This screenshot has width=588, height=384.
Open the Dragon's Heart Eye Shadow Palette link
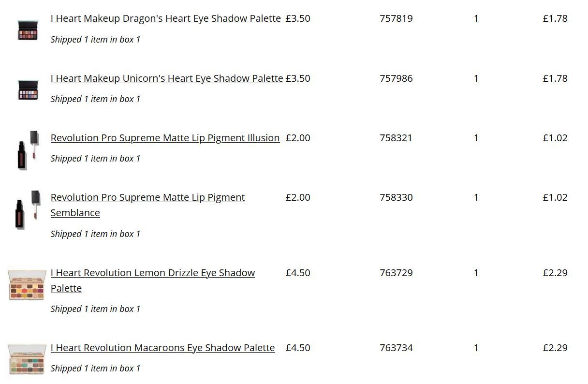click(165, 18)
